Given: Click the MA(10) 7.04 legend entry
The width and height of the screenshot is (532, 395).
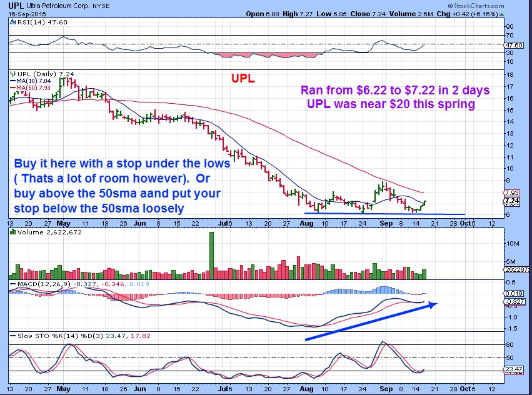Looking at the screenshot, I should point(30,81).
